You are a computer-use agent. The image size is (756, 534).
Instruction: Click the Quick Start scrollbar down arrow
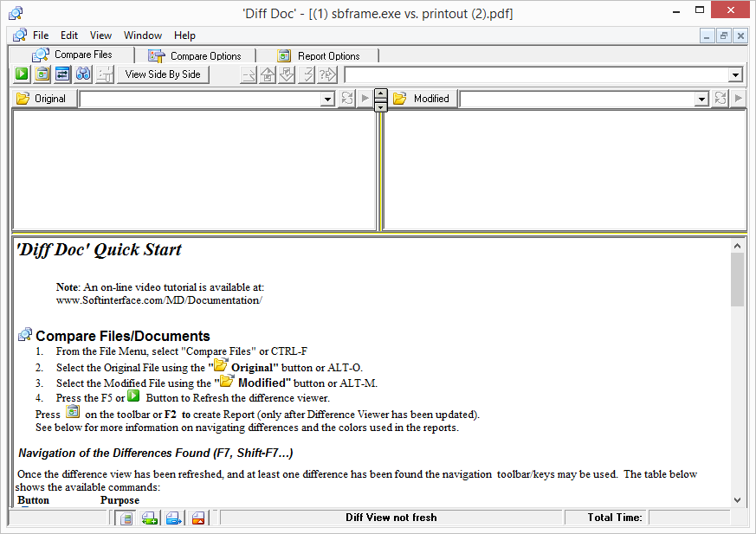click(x=737, y=499)
